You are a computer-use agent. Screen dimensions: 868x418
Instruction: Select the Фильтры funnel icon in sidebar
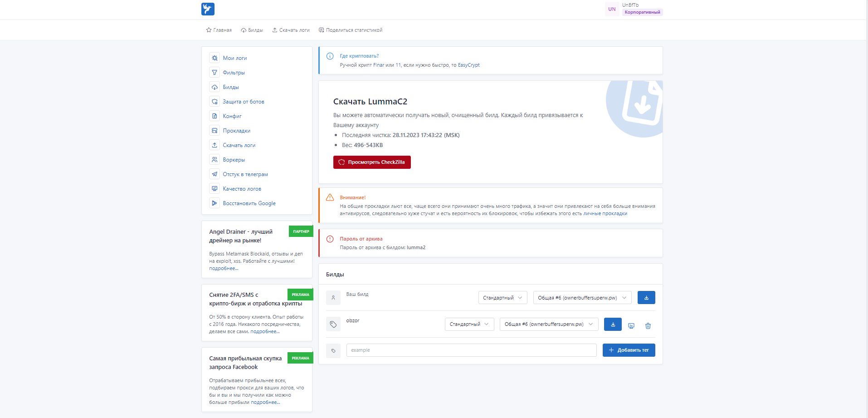coord(215,73)
